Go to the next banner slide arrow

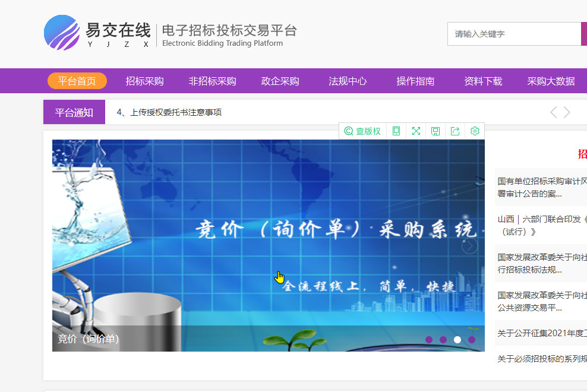[469, 245]
